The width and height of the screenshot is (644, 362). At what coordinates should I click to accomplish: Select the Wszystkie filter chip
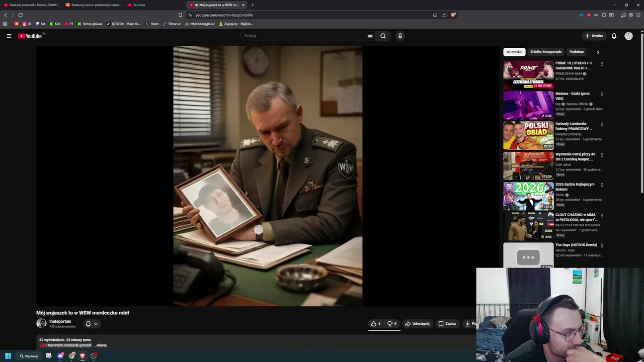pos(514,52)
